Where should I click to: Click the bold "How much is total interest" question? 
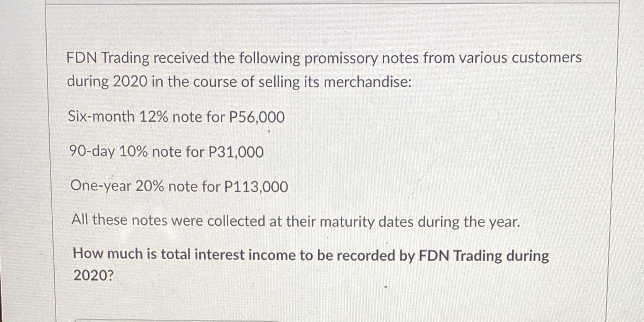[311, 255]
